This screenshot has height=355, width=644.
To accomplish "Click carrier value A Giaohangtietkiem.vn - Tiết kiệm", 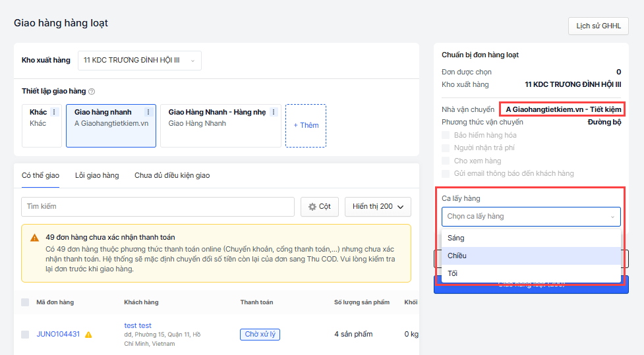I will (563, 109).
